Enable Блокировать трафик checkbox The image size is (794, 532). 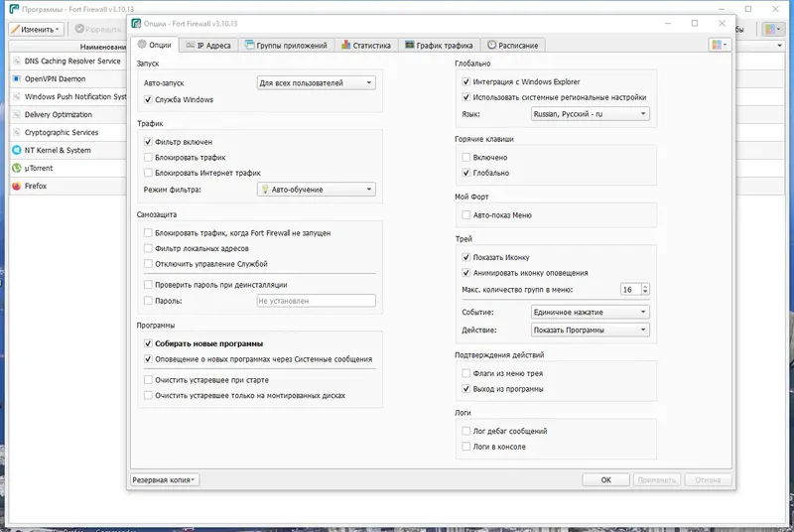point(148,158)
